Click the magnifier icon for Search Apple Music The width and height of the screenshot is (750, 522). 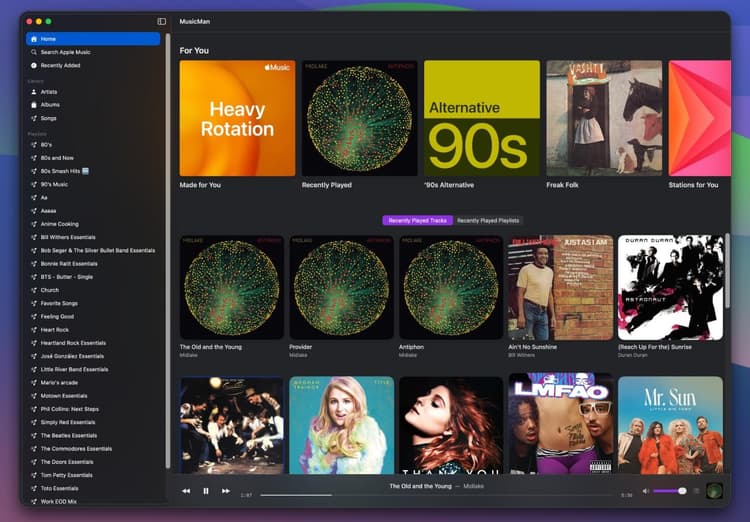coord(34,52)
